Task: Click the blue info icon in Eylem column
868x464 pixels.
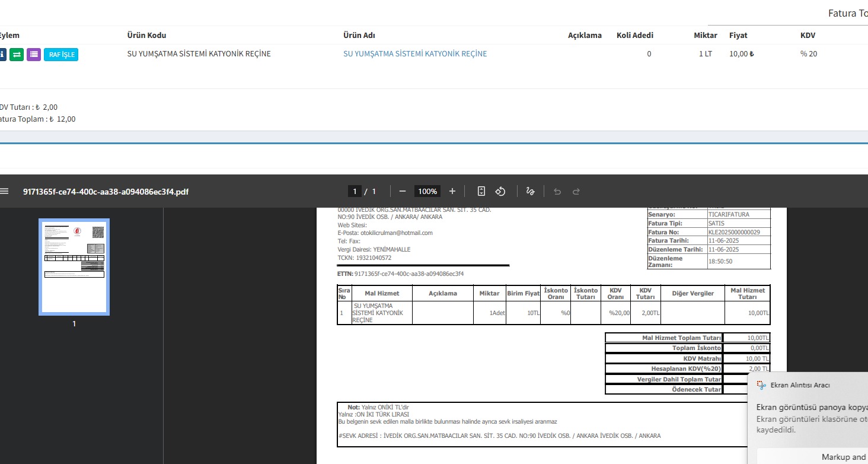Action: coord(2,55)
